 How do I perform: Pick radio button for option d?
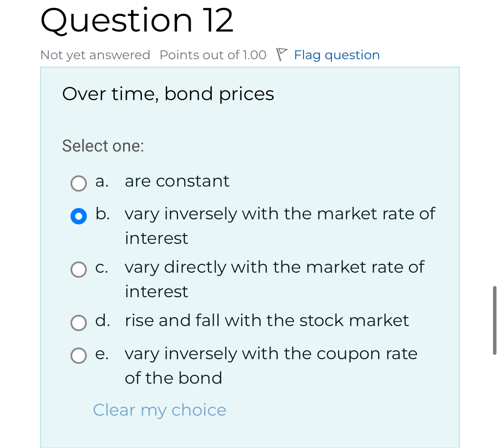coord(79,323)
